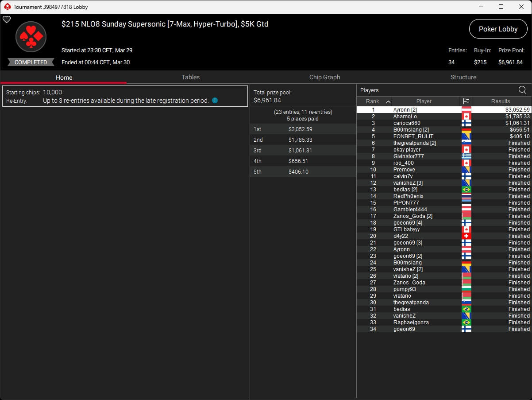Image resolution: width=532 pixels, height=400 pixels.
Task: Click the 1st place prize row
Action: [x=303, y=129]
